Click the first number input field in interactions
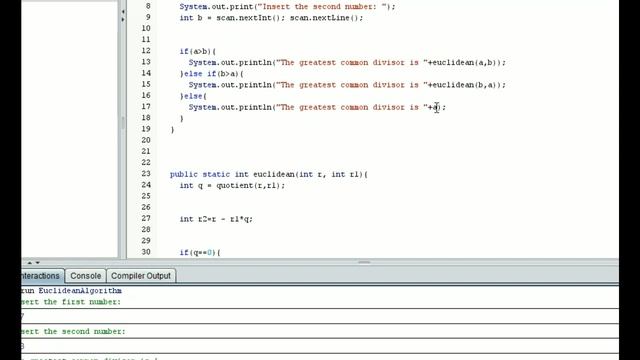 click(320, 316)
